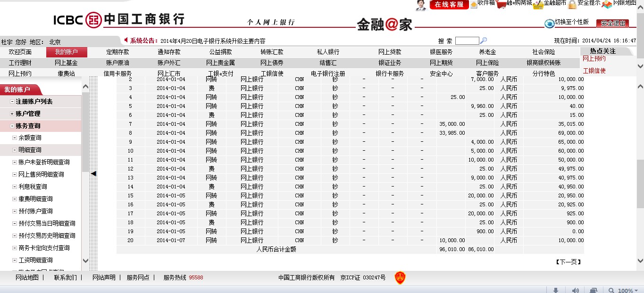Screen dimensions: 644x293
Task: Open 工资明细查询 in sidebar
Action: 35,260
